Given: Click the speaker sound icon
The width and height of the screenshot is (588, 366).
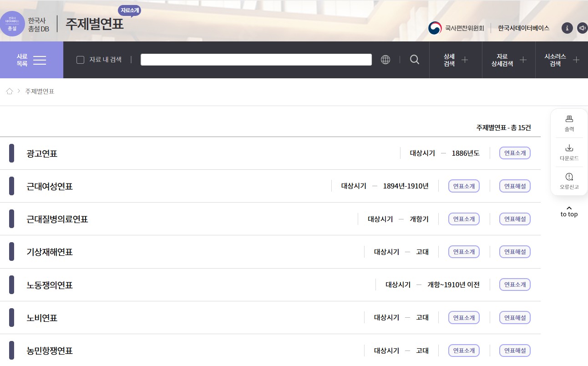Looking at the screenshot, I should pyautogui.click(x=582, y=28).
